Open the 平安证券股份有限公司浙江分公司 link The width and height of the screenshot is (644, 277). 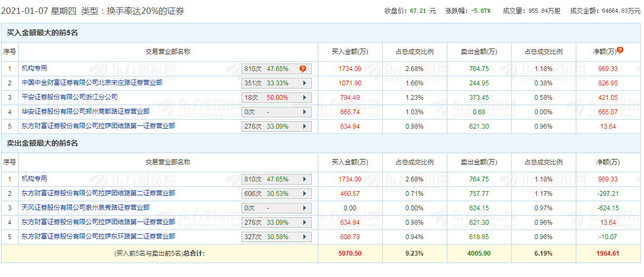(69, 97)
